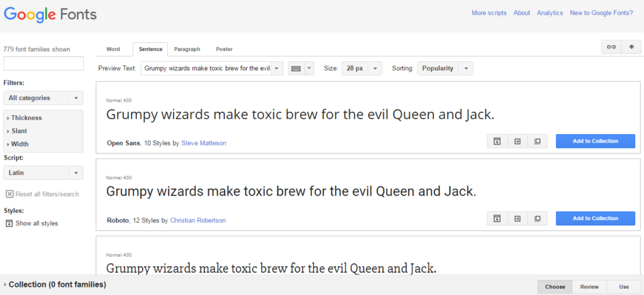Image resolution: width=644 pixels, height=295 pixels.
Task: Open the Analytics link
Action: [550, 13]
